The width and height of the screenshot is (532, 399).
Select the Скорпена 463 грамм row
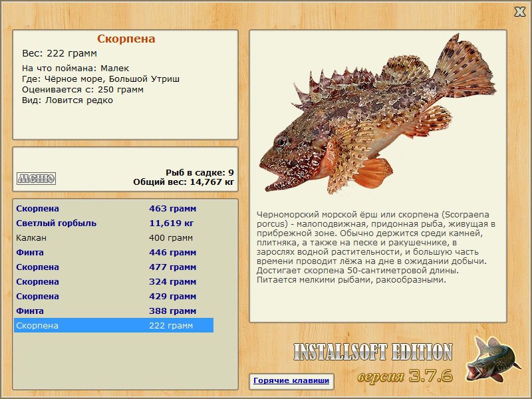[x=114, y=208]
